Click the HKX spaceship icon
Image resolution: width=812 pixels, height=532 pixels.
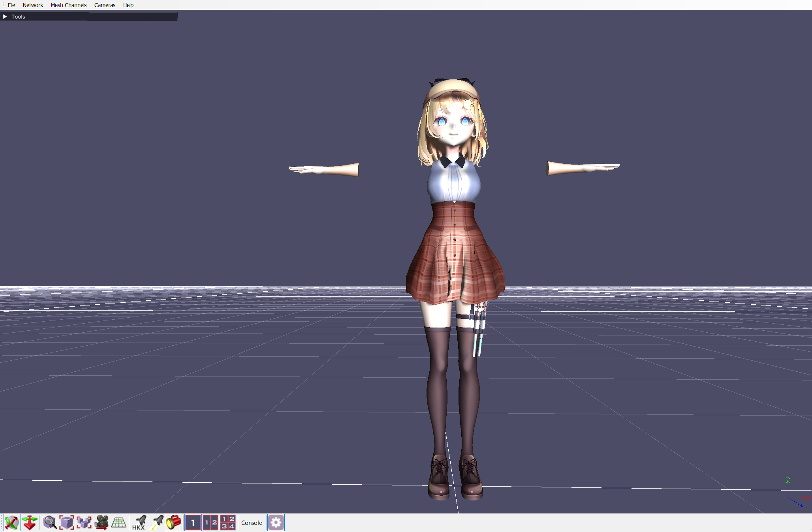click(139, 523)
